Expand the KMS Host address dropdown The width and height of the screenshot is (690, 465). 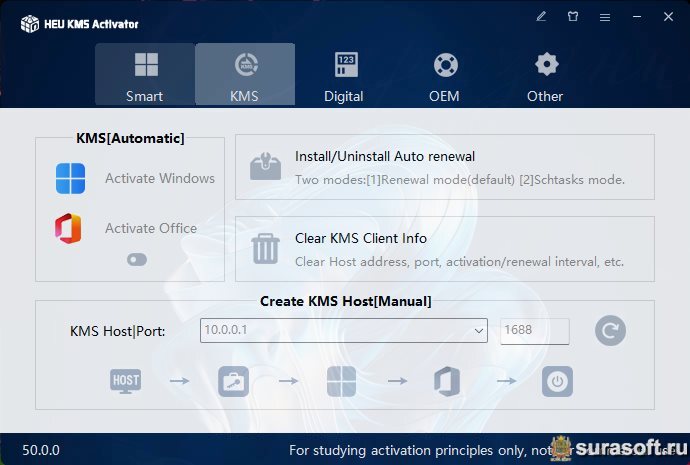coord(479,331)
